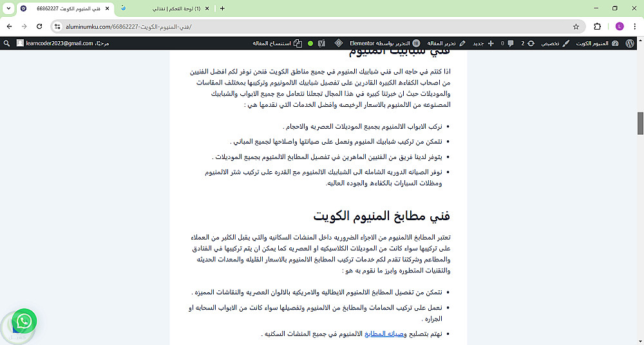
Task: Check the green status dot indicator
Action: (310, 43)
